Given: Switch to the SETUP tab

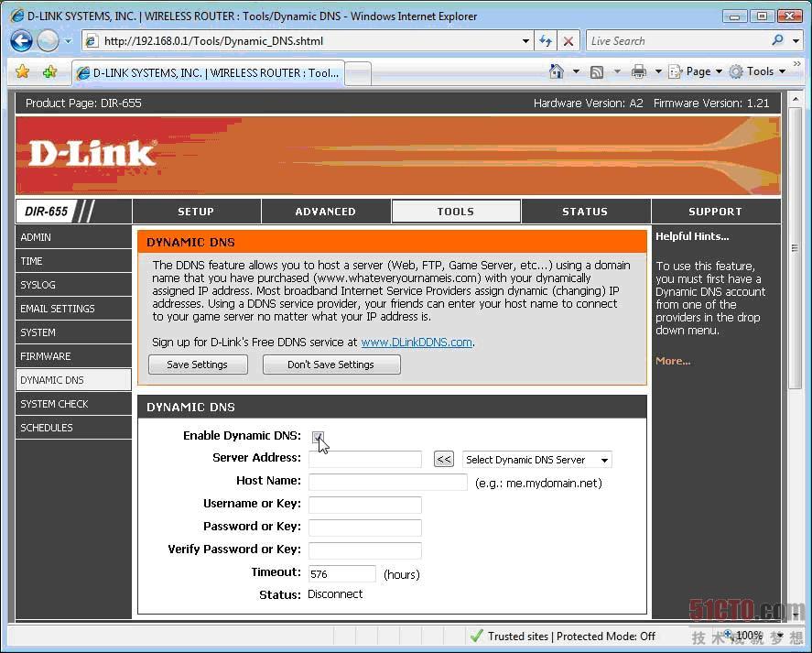Looking at the screenshot, I should pyautogui.click(x=196, y=212).
